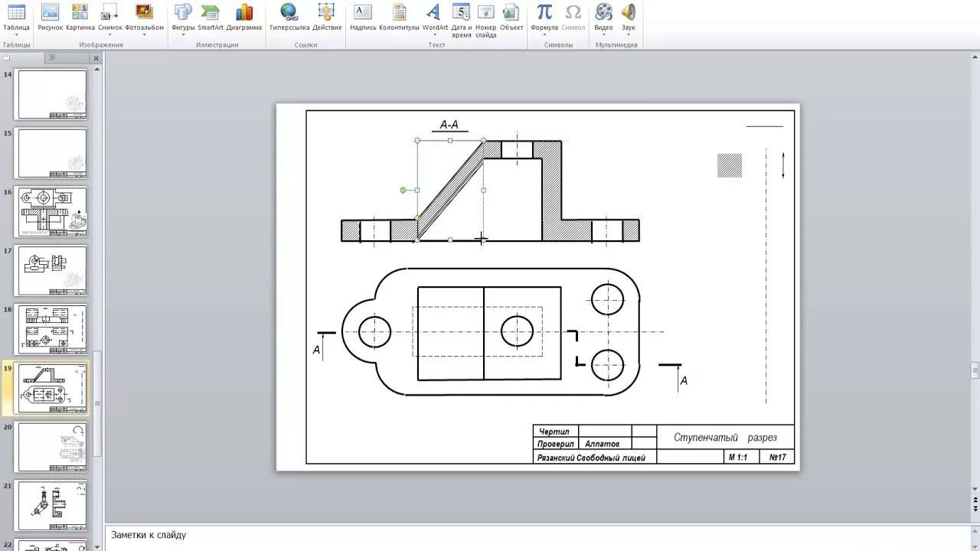
Task: Select slide 17 thumbnail
Action: pos(52,271)
